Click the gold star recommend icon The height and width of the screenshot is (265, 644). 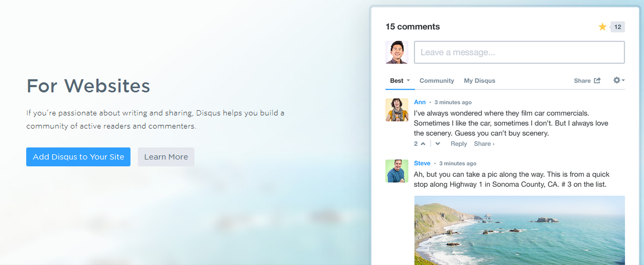coord(603,27)
